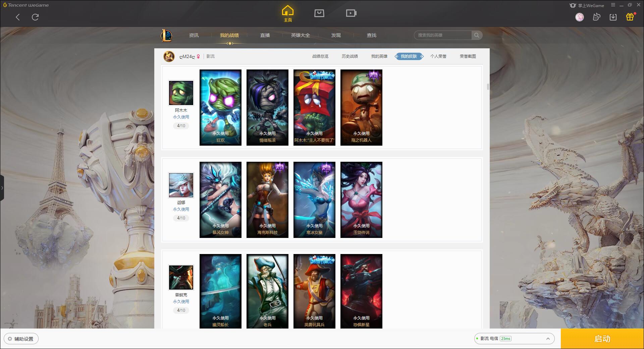Open the 玉剑传说 skin card

tap(361, 200)
